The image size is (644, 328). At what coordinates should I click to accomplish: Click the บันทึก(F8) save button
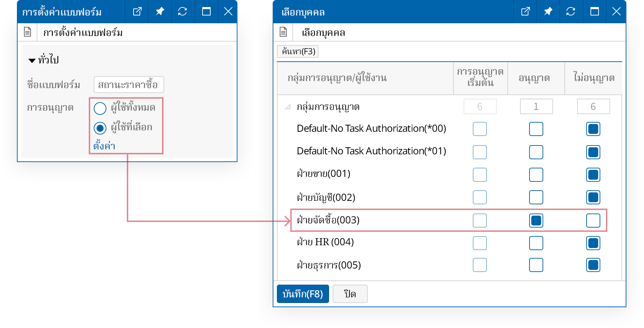point(303,294)
